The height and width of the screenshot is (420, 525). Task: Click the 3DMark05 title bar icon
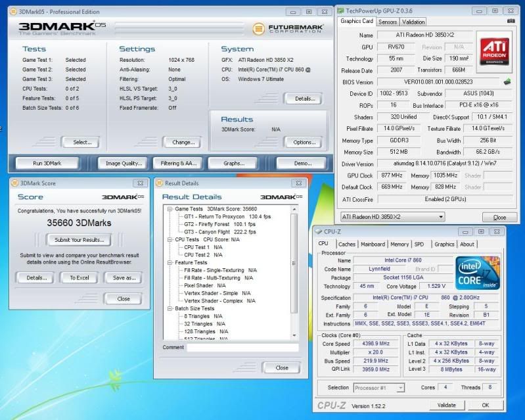pyautogui.click(x=13, y=12)
